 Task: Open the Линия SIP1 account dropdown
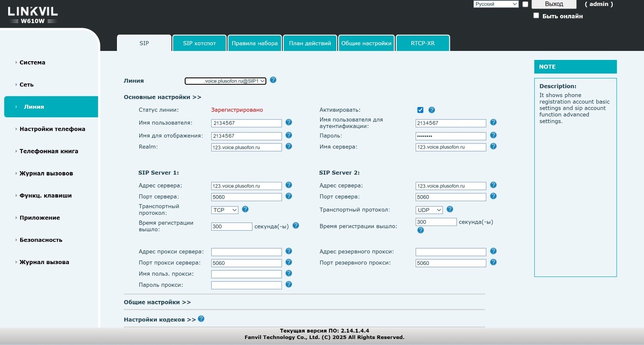click(x=225, y=81)
